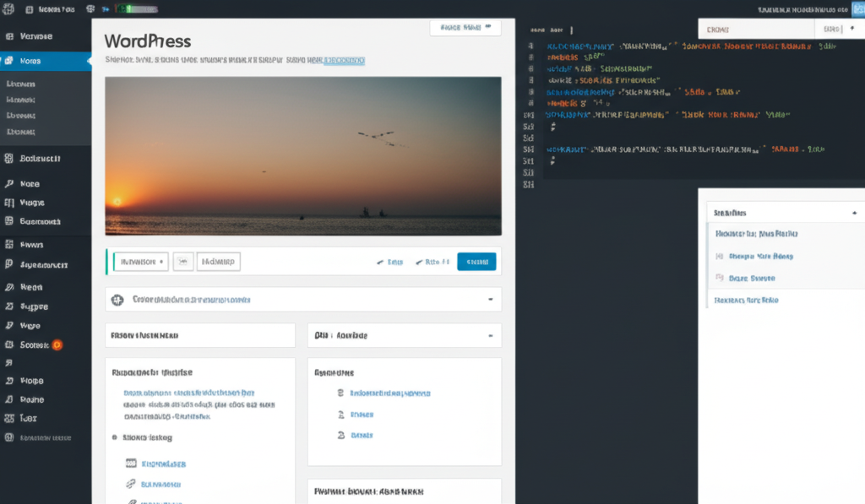
Task: Click the "Buersoutt" sidebar icon
Action: point(8,221)
